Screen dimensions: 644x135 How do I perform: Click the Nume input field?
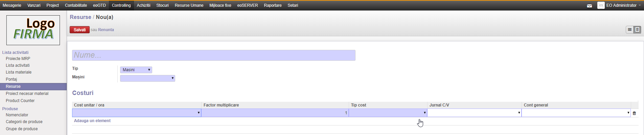[x=214, y=55]
